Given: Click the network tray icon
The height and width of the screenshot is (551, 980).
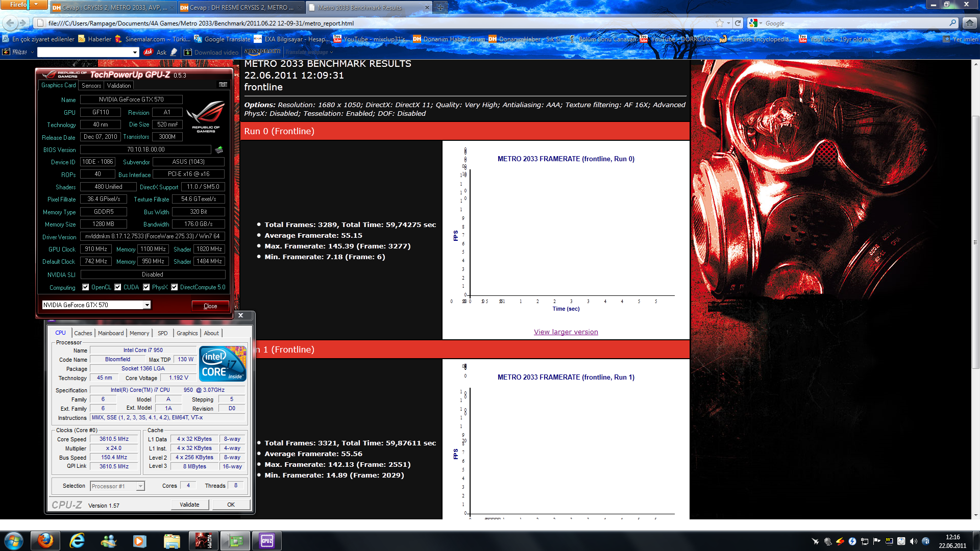Looking at the screenshot, I should coord(864,541).
